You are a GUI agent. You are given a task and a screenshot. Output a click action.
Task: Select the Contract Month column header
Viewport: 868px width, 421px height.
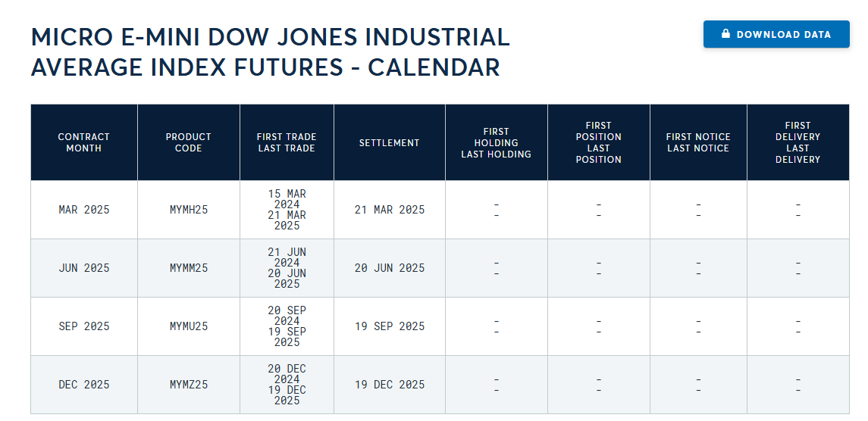tap(84, 142)
